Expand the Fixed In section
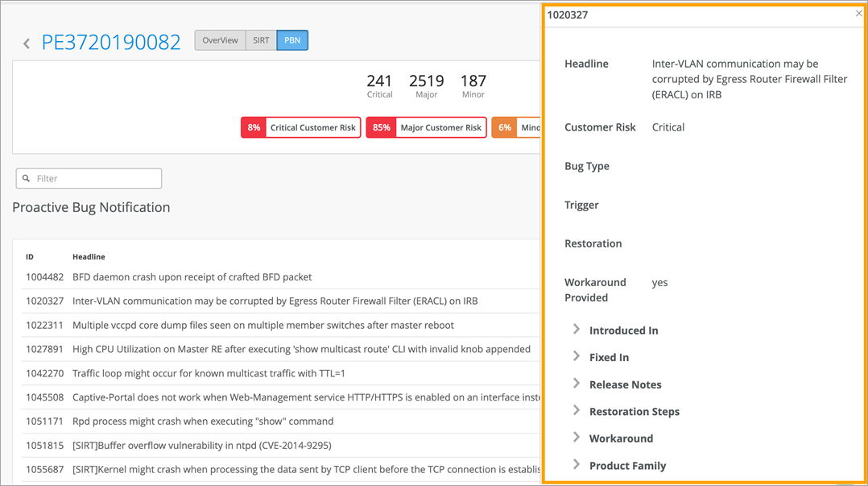Image resolution: width=868 pixels, height=486 pixels. coord(577,356)
